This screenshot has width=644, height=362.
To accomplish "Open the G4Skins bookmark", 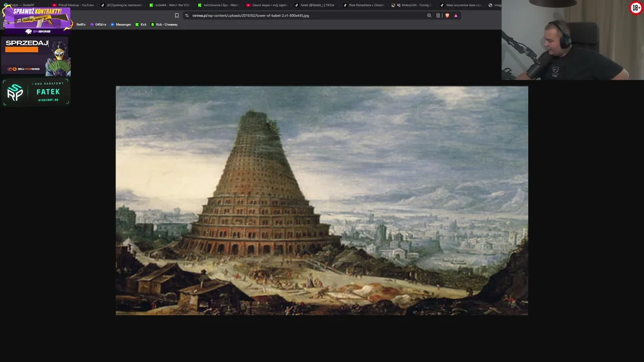I will (98, 25).
